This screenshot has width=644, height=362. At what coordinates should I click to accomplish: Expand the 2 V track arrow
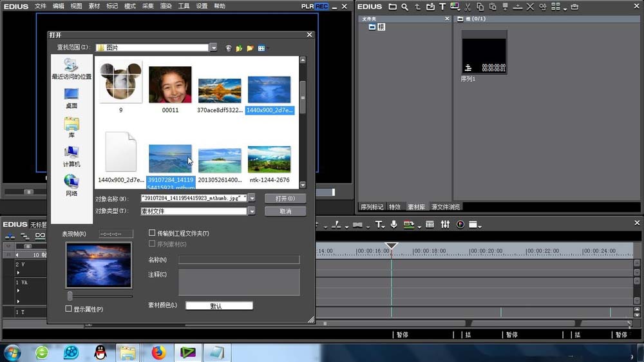[x=18, y=272]
